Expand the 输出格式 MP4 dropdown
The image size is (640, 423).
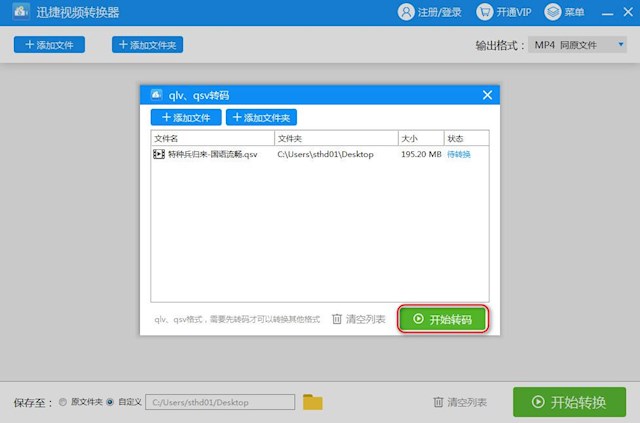pyautogui.click(x=577, y=45)
